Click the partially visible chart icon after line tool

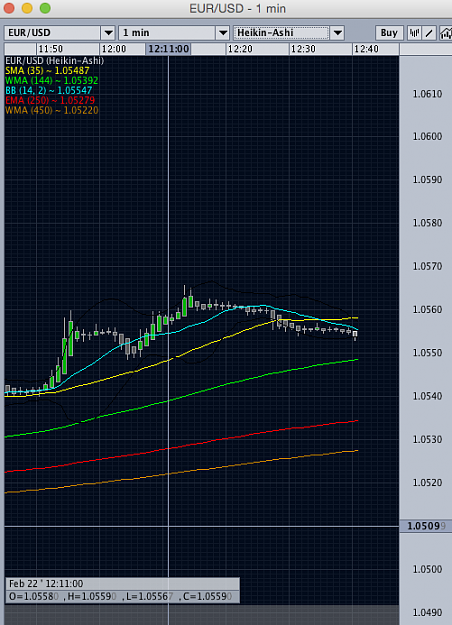point(445,33)
